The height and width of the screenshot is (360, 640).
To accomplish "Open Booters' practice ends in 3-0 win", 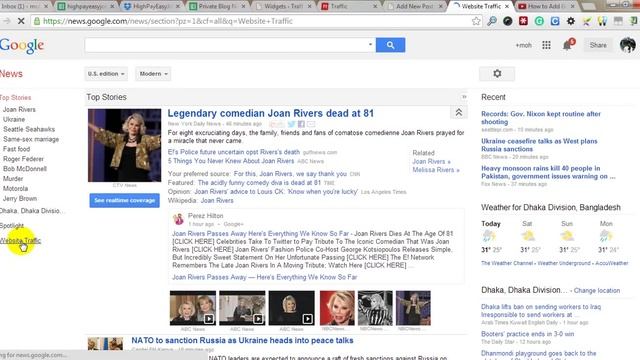I will coord(527,334).
